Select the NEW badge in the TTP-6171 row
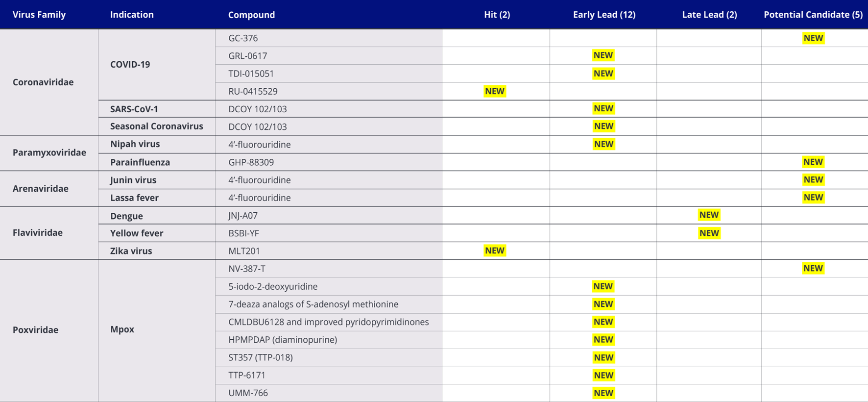This screenshot has height=402, width=868. click(x=603, y=376)
